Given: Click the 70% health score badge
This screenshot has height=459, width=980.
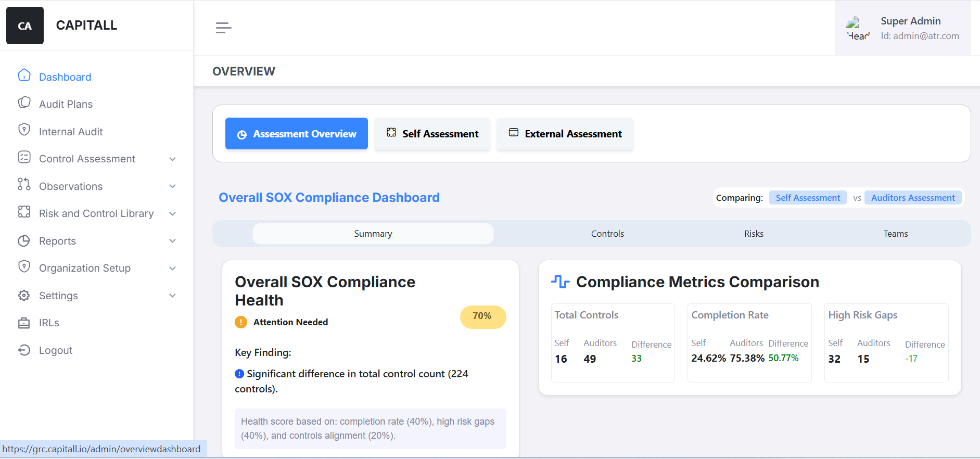Looking at the screenshot, I should tap(482, 316).
